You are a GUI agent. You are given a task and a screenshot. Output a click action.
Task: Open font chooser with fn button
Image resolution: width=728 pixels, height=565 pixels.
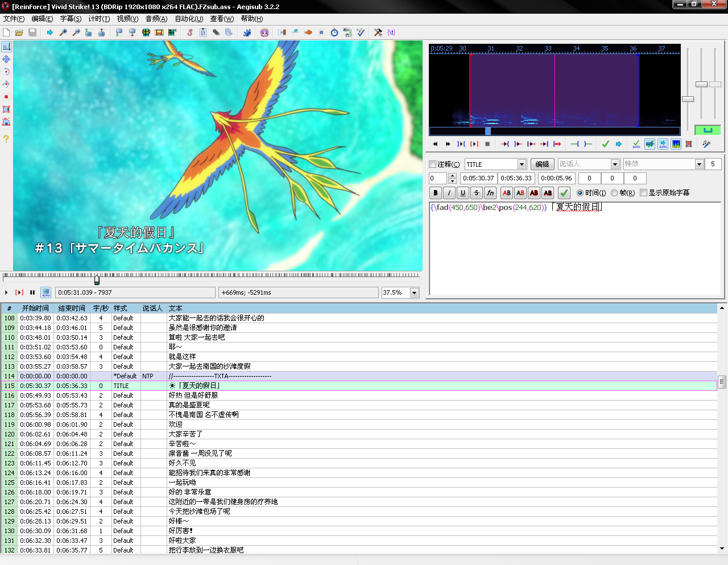[x=490, y=193]
